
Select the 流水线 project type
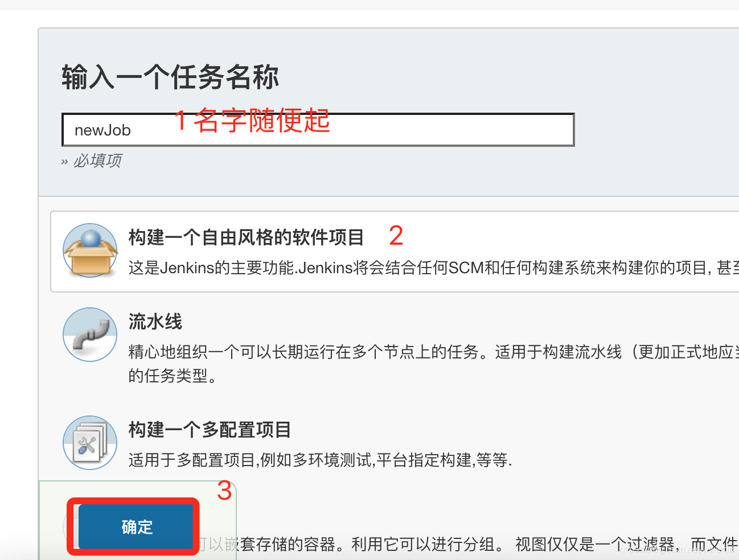[x=155, y=322]
